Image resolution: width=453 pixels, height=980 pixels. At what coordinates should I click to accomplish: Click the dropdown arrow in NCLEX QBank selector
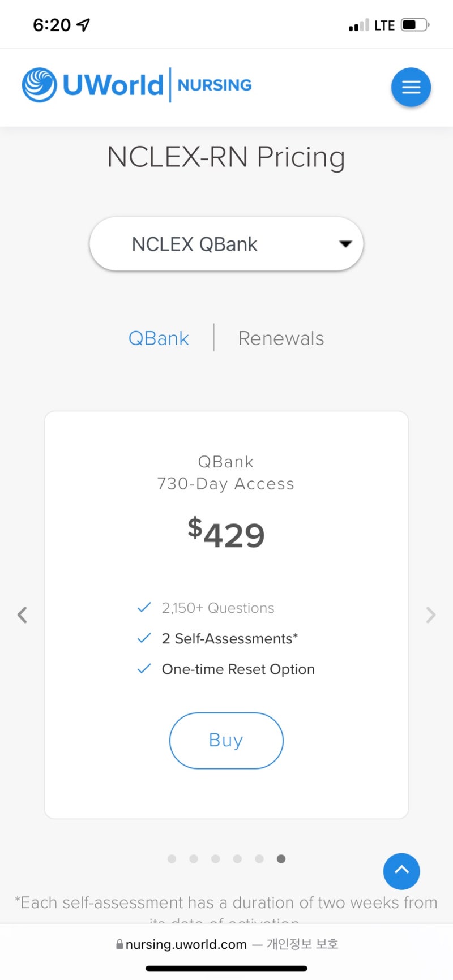pos(345,244)
